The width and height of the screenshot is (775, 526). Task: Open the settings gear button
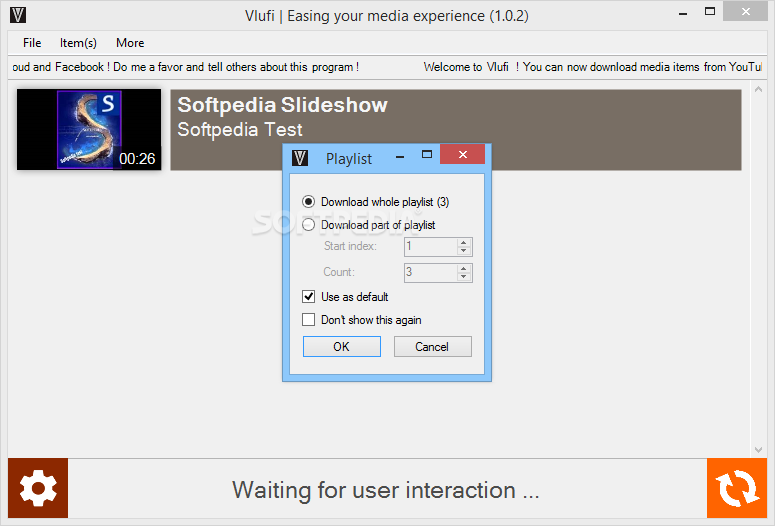coord(38,488)
